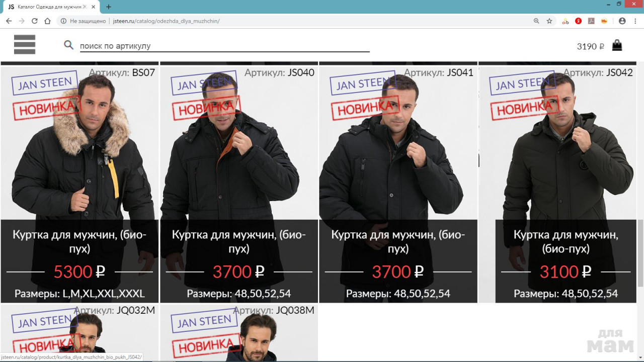The image size is (644, 362).
Task: Bookmark this page with the star icon
Action: pos(549,21)
